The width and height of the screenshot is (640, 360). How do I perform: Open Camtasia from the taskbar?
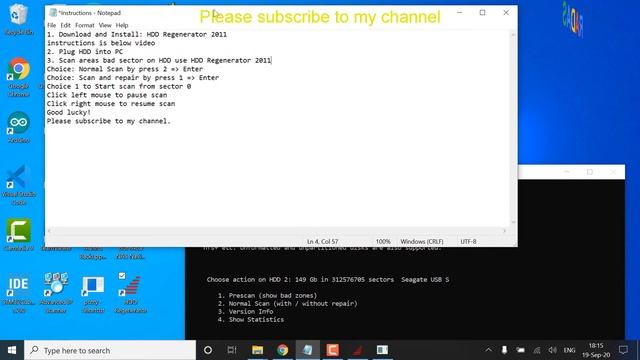[332, 350]
